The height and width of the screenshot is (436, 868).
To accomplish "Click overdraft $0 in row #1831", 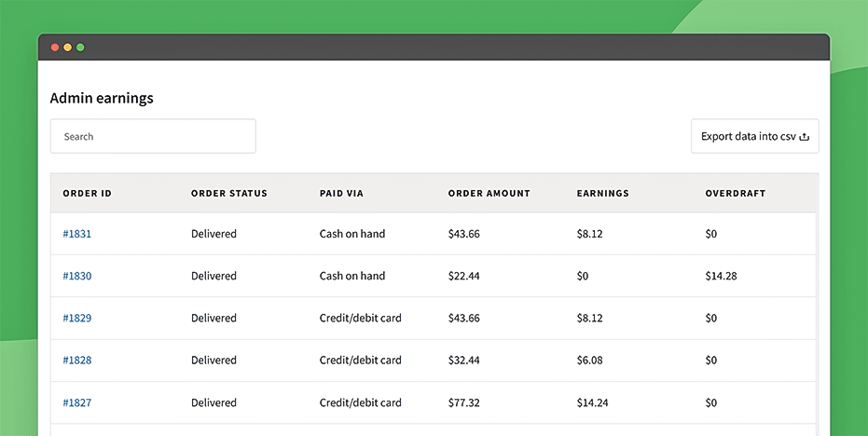I will [x=710, y=234].
